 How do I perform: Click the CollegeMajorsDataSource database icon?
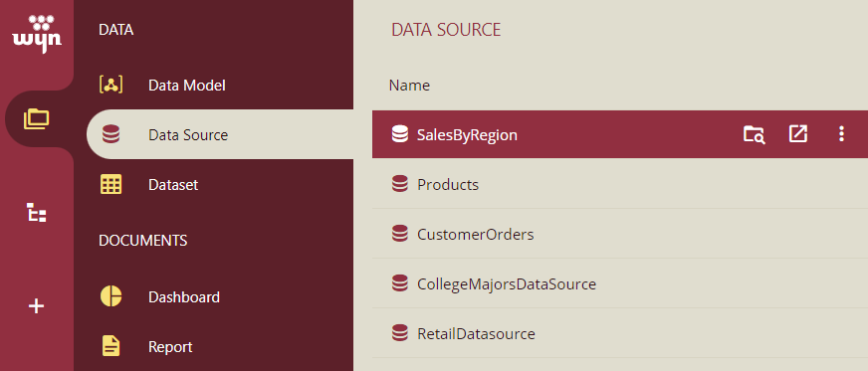(x=400, y=283)
